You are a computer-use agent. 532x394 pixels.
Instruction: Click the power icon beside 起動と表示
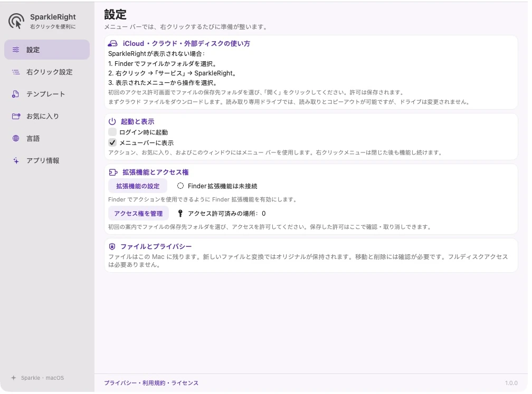112,121
